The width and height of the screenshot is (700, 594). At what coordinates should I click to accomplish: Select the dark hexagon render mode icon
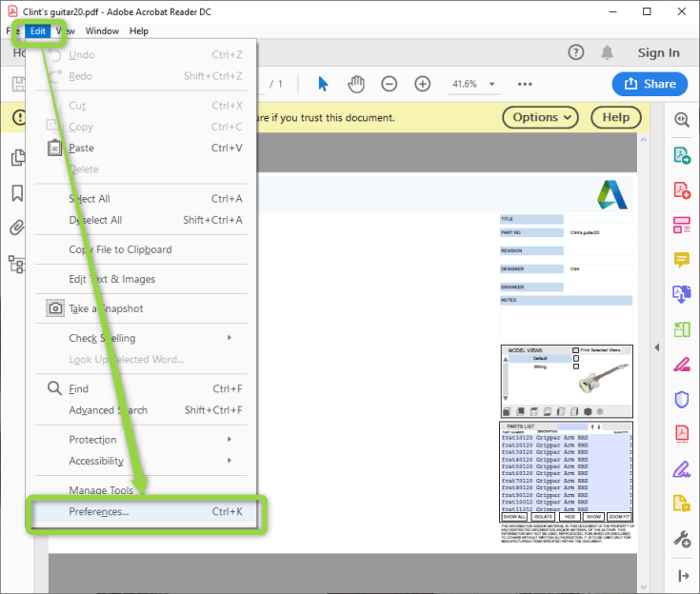pyautogui.click(x=588, y=411)
